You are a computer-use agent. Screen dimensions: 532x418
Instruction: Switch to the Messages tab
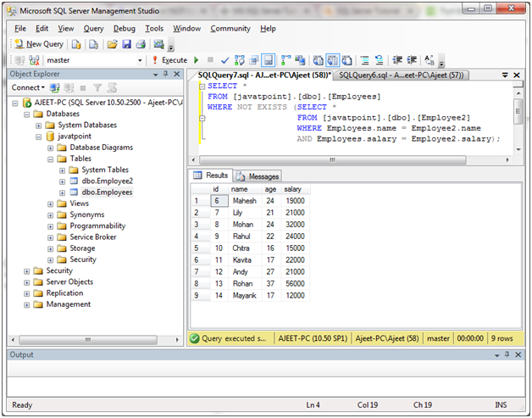point(258,176)
